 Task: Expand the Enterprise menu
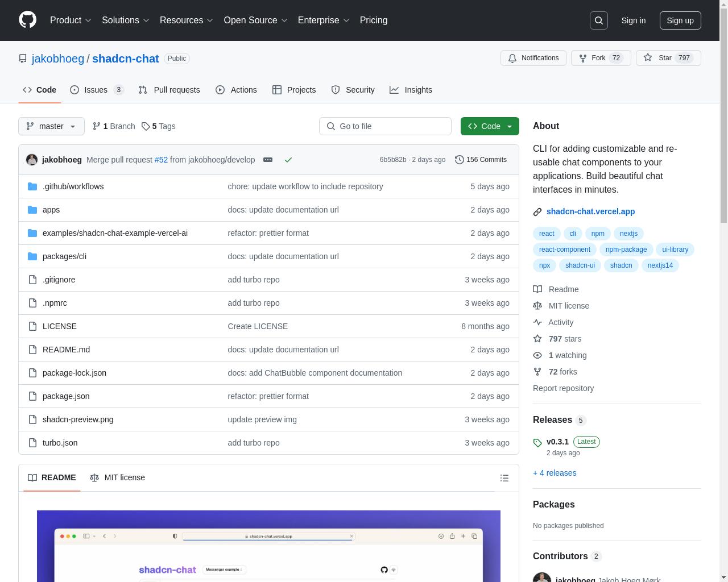[x=324, y=20]
